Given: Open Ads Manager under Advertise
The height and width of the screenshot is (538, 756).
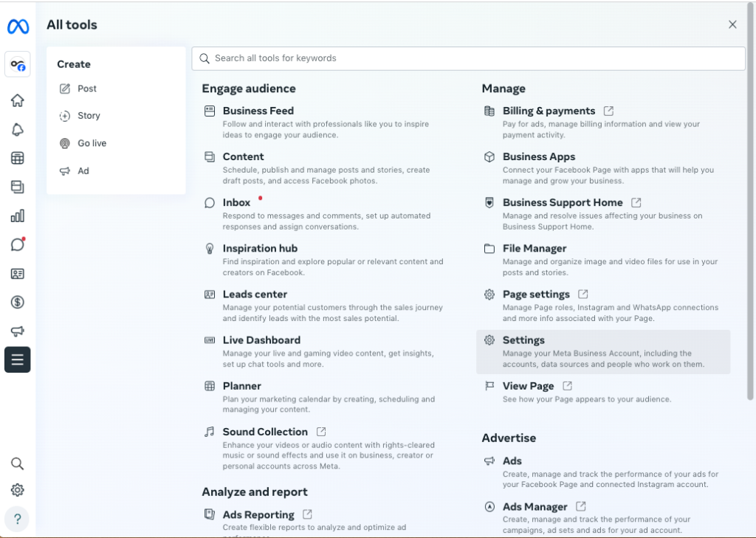Looking at the screenshot, I should 535,507.
